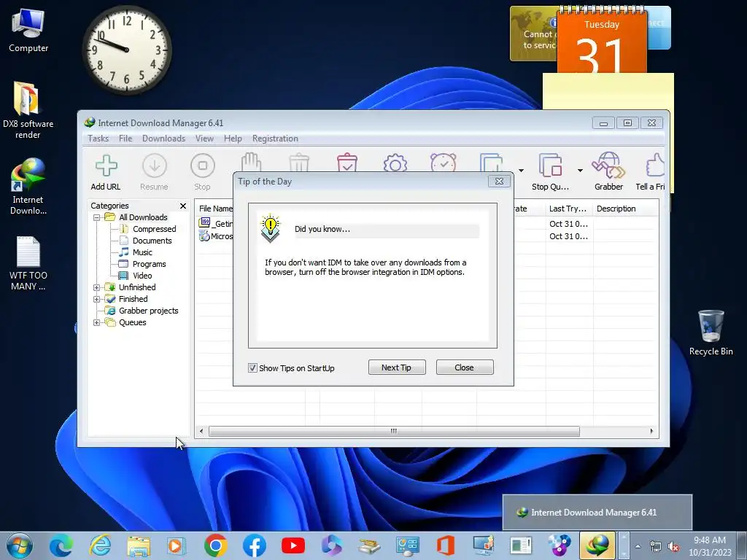
Task: Open the WTF TOO MANY text file
Action: click(28, 262)
